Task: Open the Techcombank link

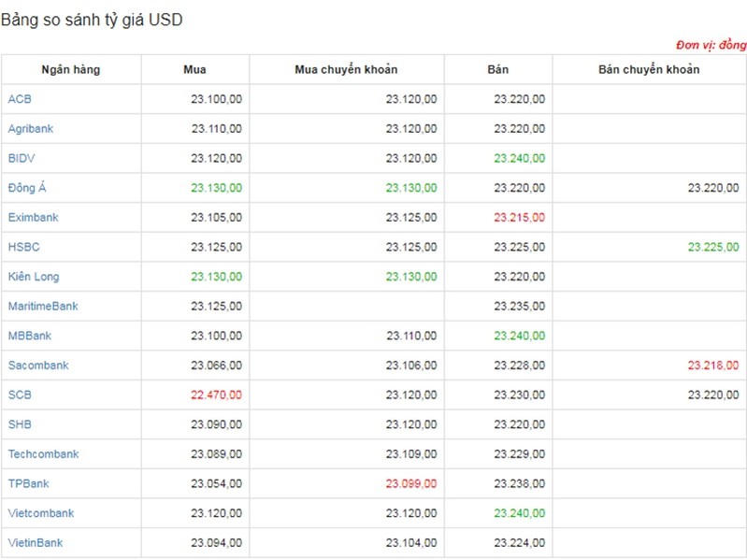Action: coord(43,454)
